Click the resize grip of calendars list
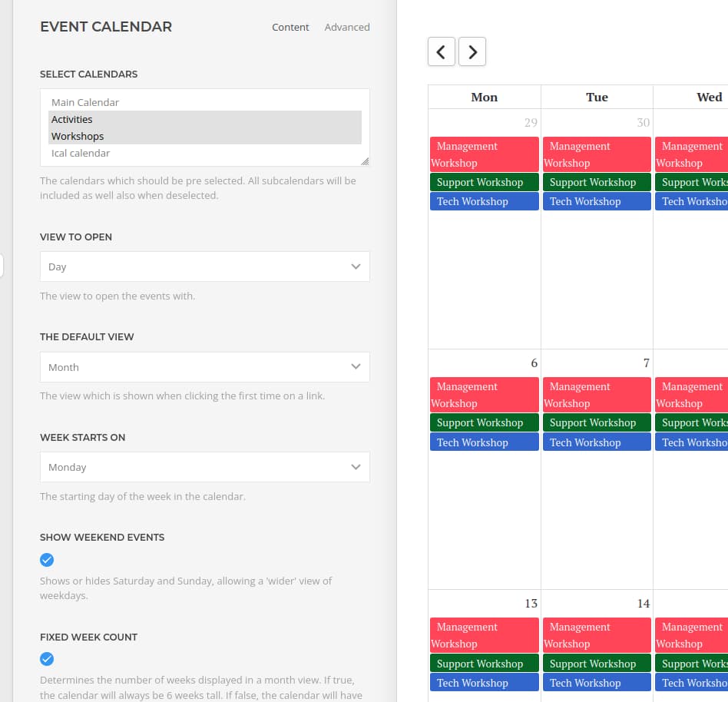The width and height of the screenshot is (728, 702). [x=365, y=161]
